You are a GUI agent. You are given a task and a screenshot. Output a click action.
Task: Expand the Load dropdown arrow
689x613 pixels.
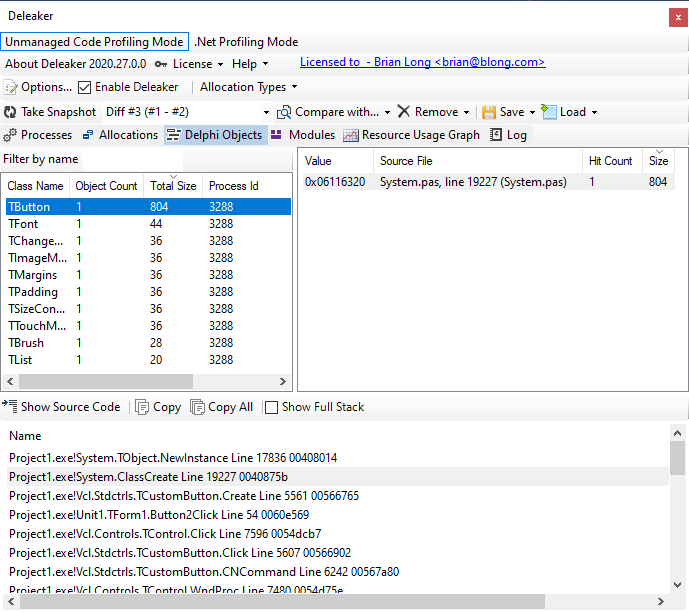point(595,112)
